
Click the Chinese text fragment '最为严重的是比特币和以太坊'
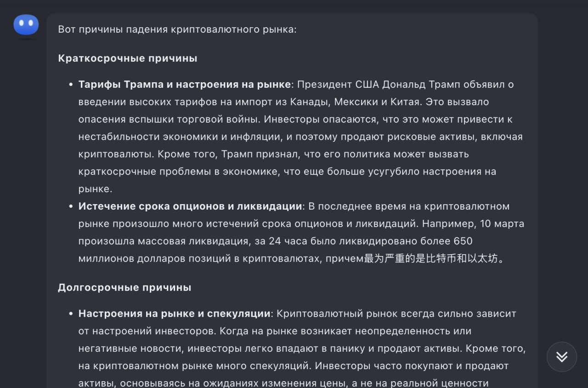pos(431,259)
